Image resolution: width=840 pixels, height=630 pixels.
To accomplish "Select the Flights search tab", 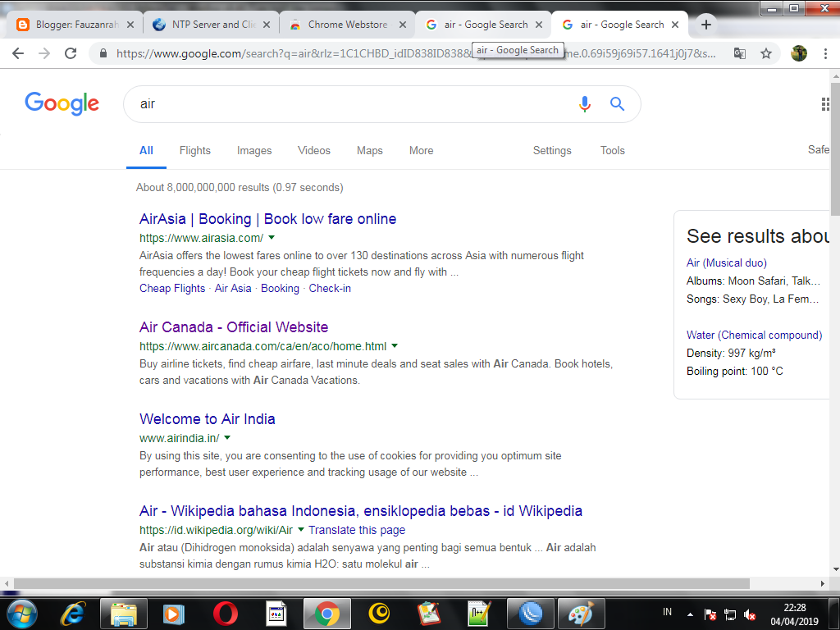I will pyautogui.click(x=195, y=151).
